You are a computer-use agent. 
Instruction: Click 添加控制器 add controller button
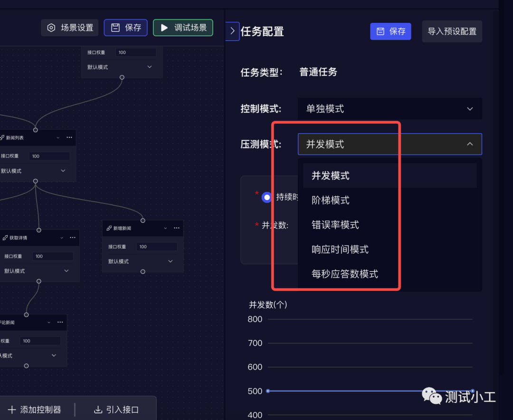coord(34,410)
